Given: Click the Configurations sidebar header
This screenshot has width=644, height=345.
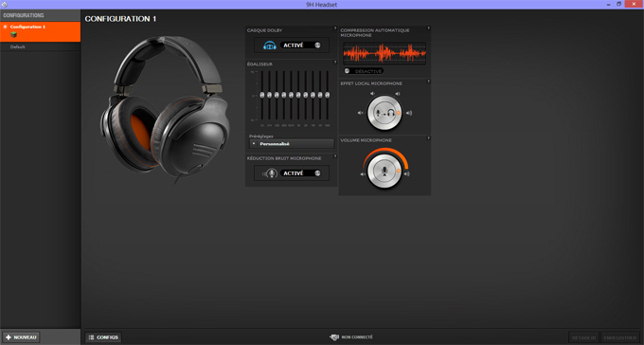Looking at the screenshot, I should tap(40, 15).
